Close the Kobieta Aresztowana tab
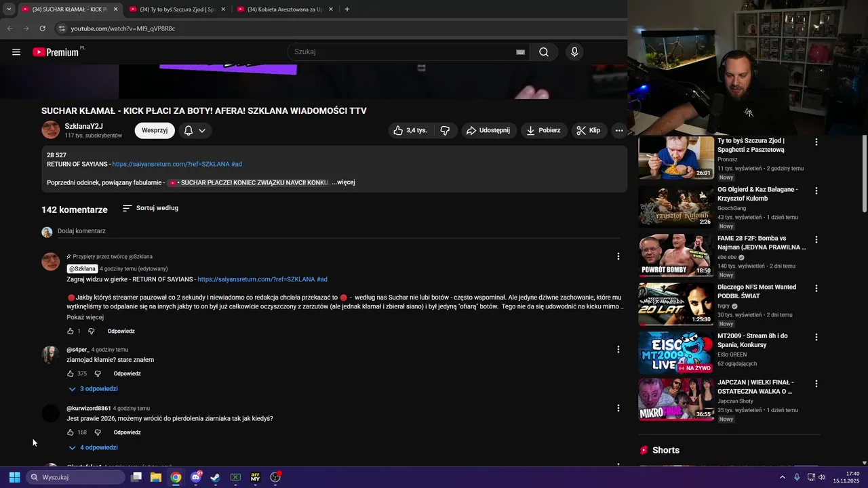This screenshot has height=488, width=868. coord(331,9)
